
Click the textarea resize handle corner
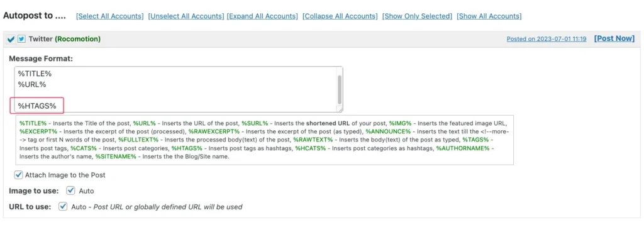click(x=340, y=109)
